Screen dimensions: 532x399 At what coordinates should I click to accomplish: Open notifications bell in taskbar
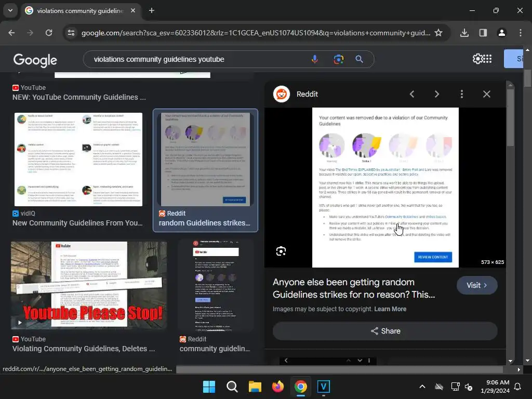pyautogui.click(x=518, y=387)
